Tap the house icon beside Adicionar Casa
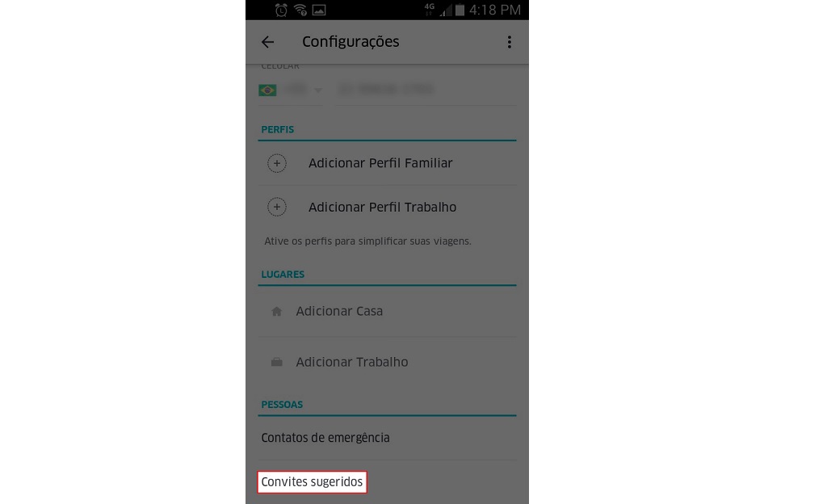 coord(276,312)
